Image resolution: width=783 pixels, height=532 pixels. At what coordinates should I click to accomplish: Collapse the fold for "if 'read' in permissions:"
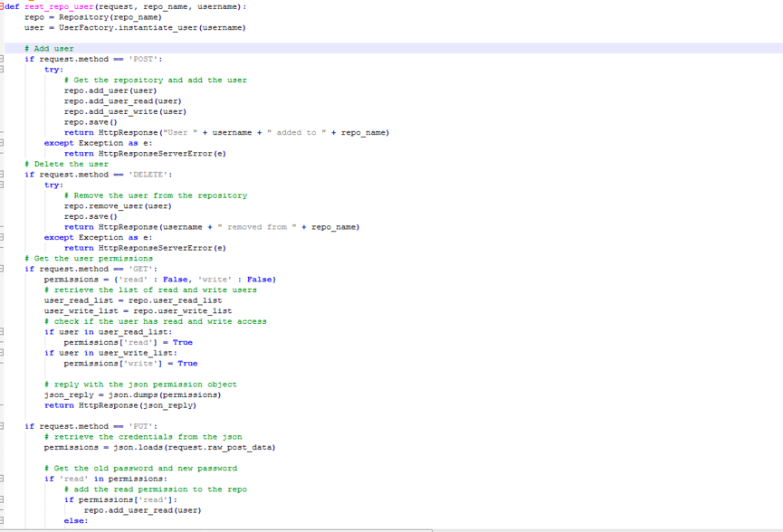click(2, 478)
